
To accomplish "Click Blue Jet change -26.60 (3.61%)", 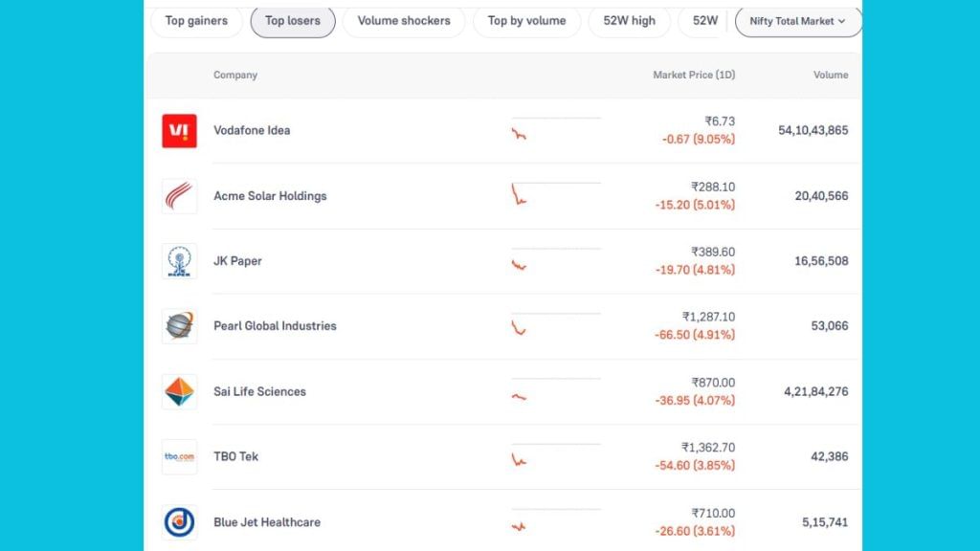I will (x=695, y=531).
